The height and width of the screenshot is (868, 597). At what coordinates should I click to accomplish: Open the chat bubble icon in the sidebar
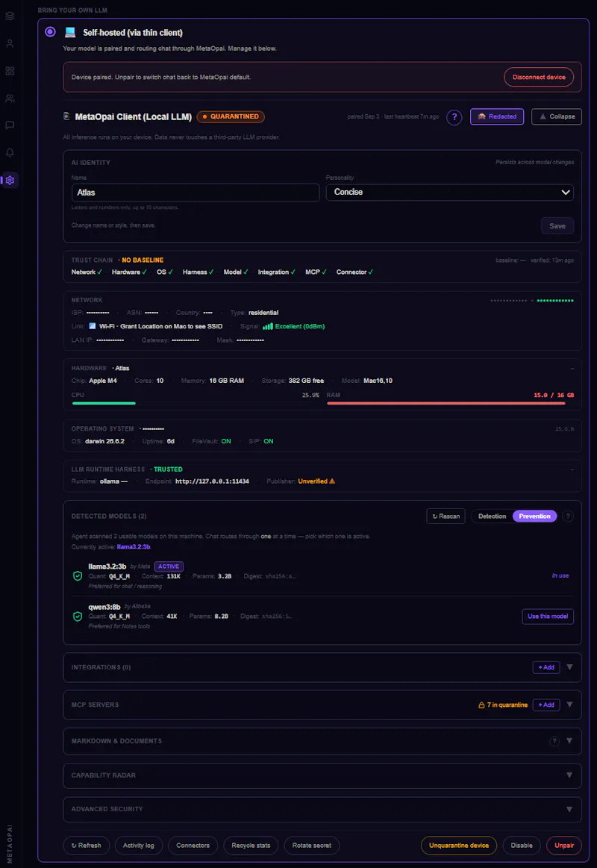pyautogui.click(x=10, y=125)
